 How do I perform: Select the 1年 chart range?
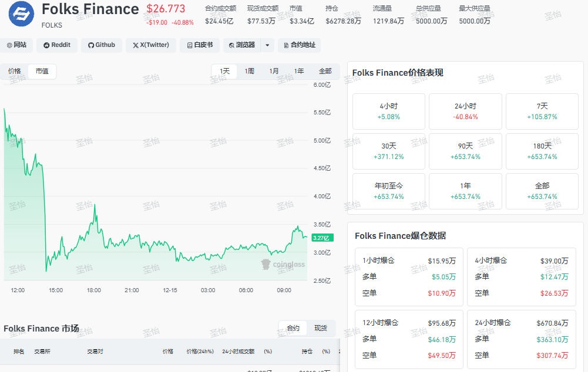(299, 71)
